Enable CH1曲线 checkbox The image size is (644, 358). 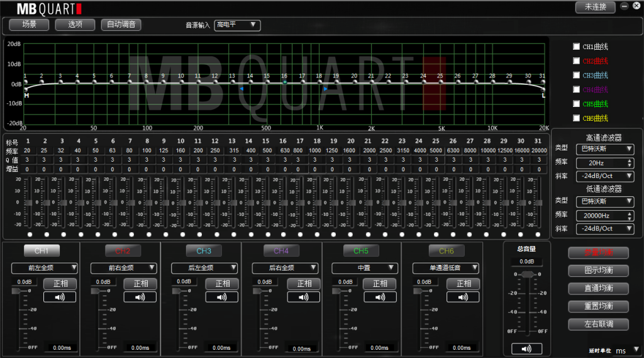[576, 47]
